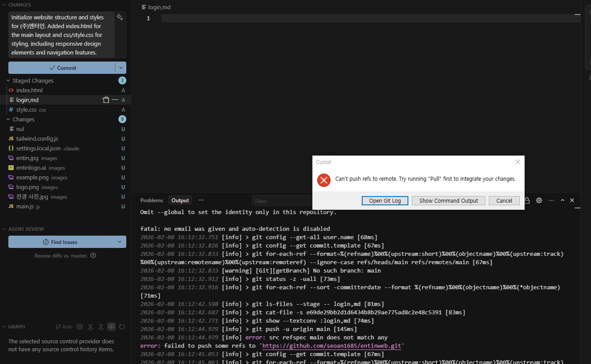Close the Output panel
Image resolution: width=591 pixels, height=364 pixels.
click(572, 200)
